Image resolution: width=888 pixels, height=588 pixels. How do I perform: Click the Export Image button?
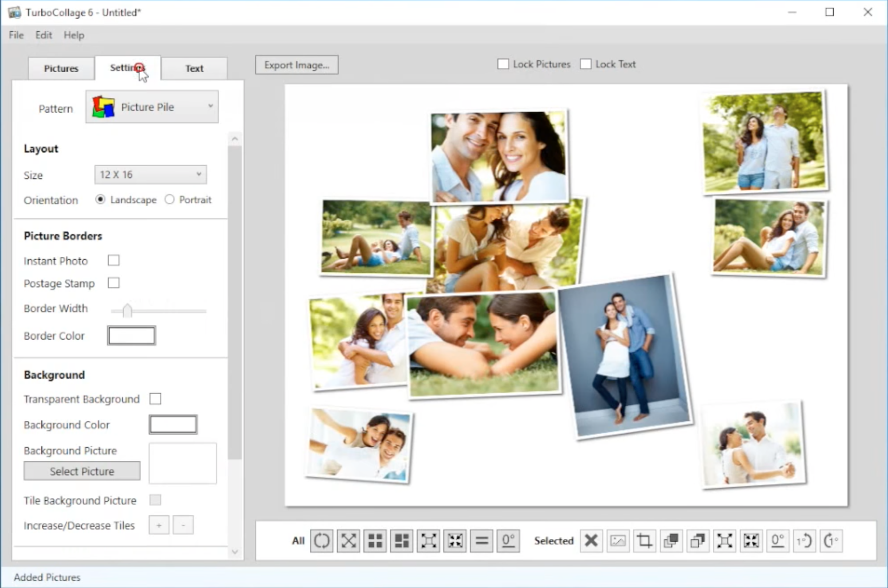(297, 65)
